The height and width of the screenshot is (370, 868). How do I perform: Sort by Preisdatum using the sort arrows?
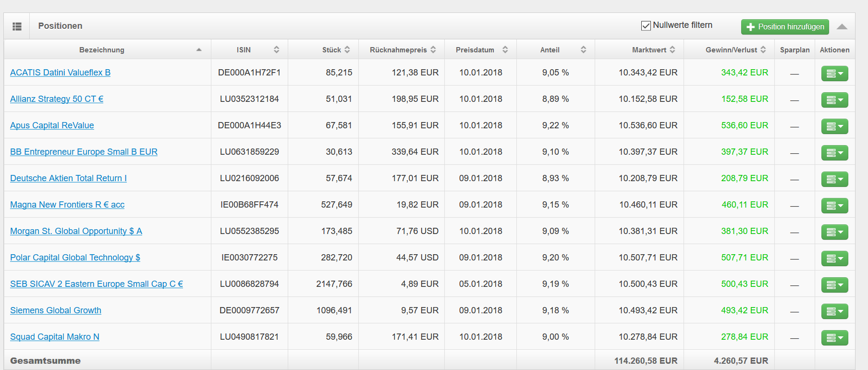(505, 49)
